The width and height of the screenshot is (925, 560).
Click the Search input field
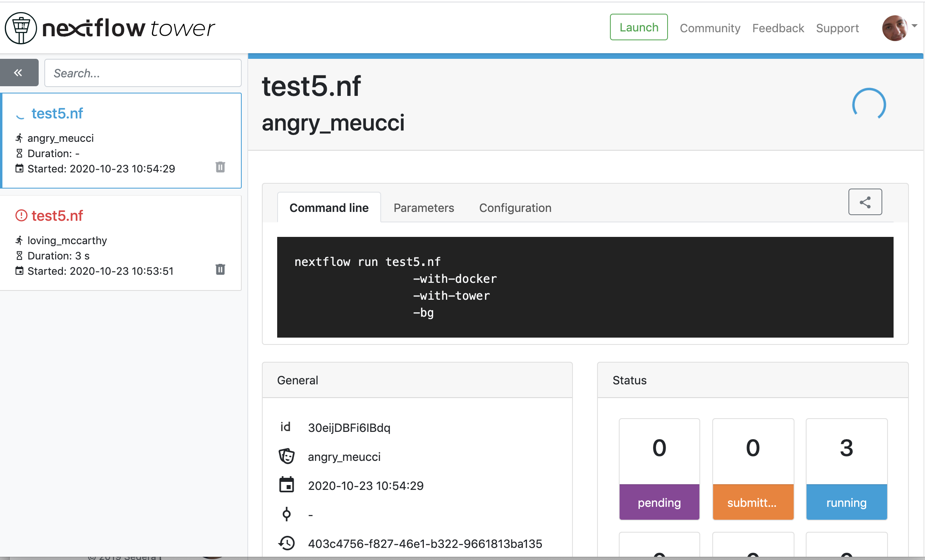coord(143,73)
